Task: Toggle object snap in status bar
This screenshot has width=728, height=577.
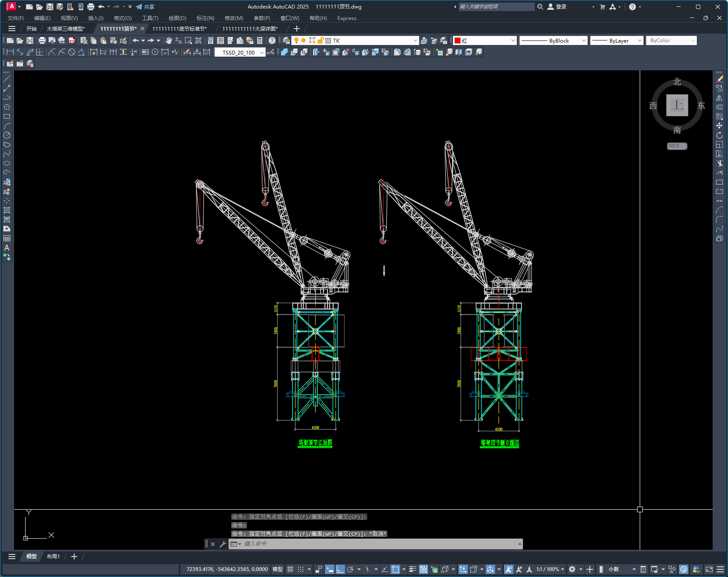Action: click(395, 569)
